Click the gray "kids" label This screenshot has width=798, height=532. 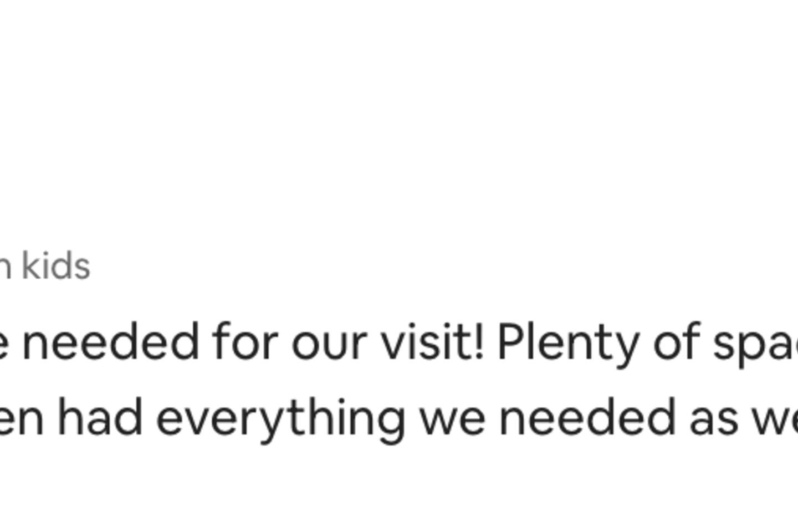pyautogui.click(x=56, y=267)
